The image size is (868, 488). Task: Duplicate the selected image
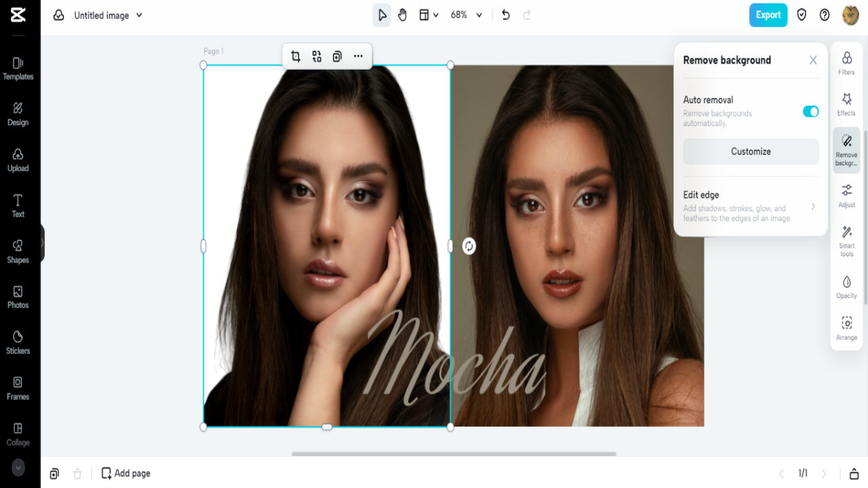pyautogui.click(x=337, y=56)
